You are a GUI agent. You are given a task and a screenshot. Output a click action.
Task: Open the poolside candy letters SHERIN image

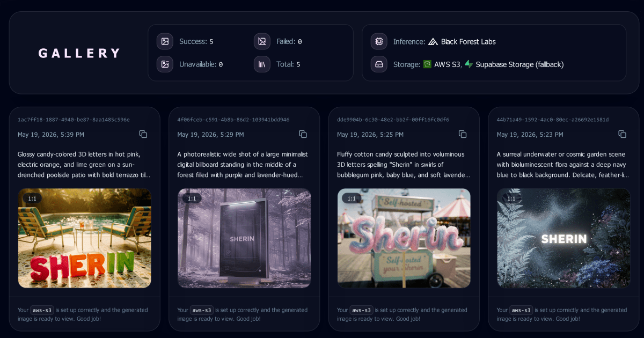pyautogui.click(x=84, y=238)
